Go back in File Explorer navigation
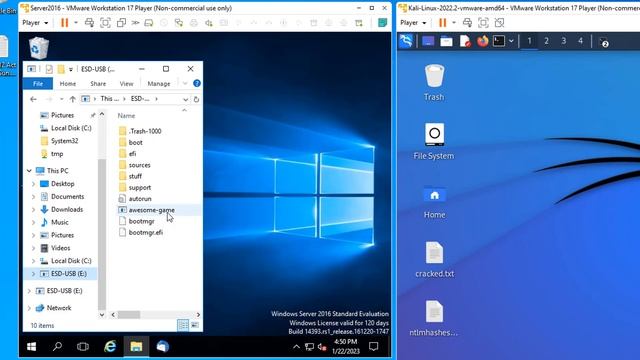Viewport: 640px width, 360px height. (x=33, y=99)
